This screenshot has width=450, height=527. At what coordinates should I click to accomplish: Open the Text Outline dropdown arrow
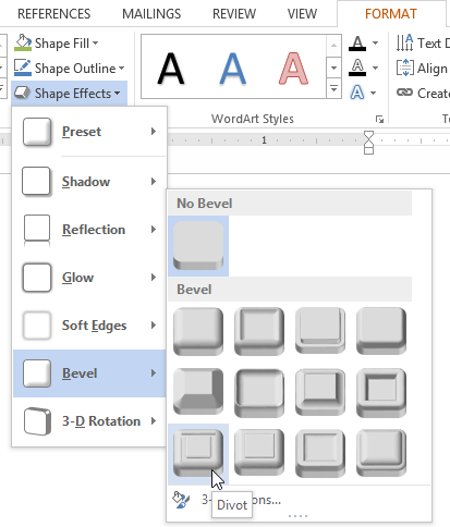point(375,68)
